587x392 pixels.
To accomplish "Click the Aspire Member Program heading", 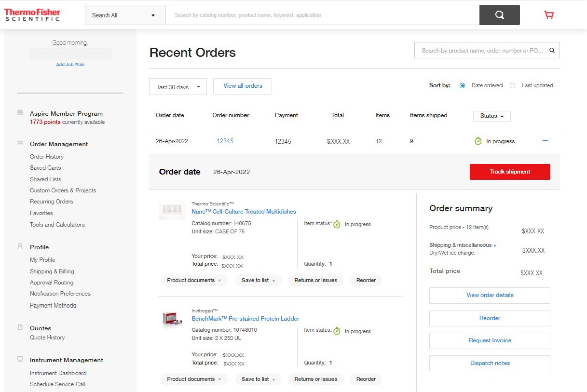I will (66, 113).
